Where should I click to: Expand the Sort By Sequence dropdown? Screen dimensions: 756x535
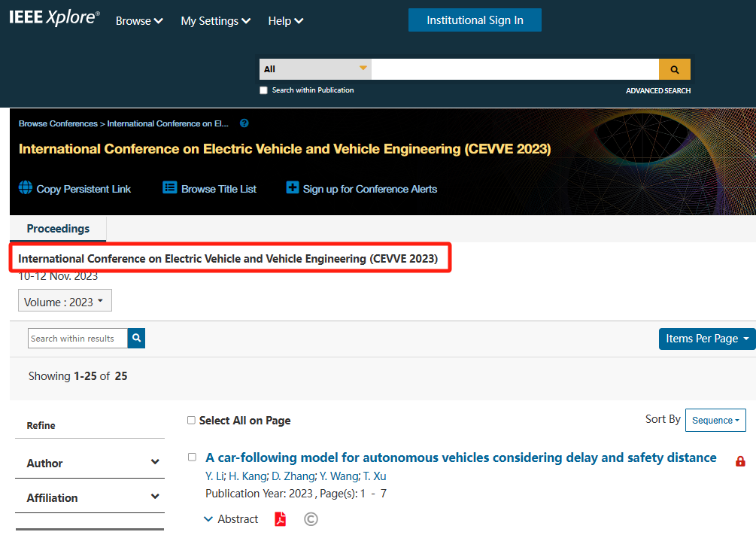[715, 421]
